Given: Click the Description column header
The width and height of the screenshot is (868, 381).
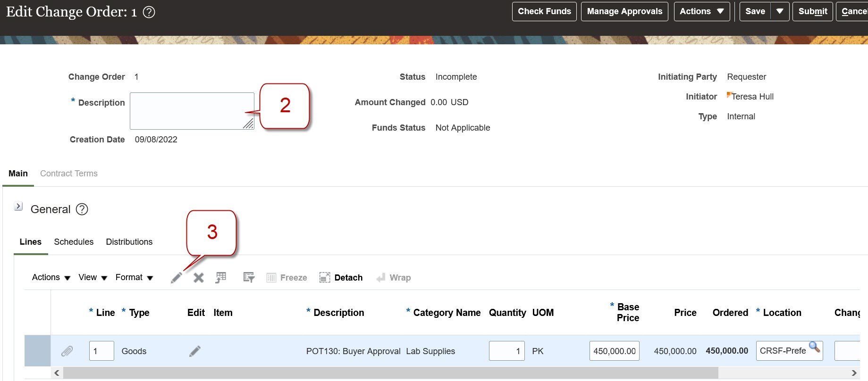Looking at the screenshot, I should point(339,313).
